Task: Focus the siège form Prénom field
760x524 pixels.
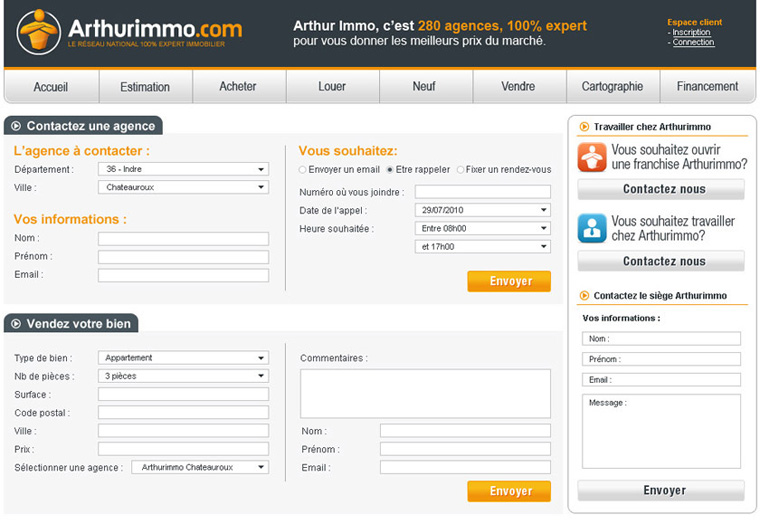Action: pyautogui.click(x=661, y=359)
